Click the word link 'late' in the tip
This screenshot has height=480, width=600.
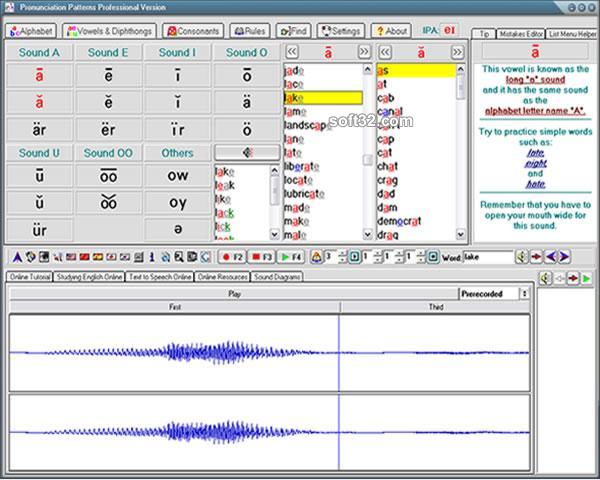pyautogui.click(x=535, y=153)
